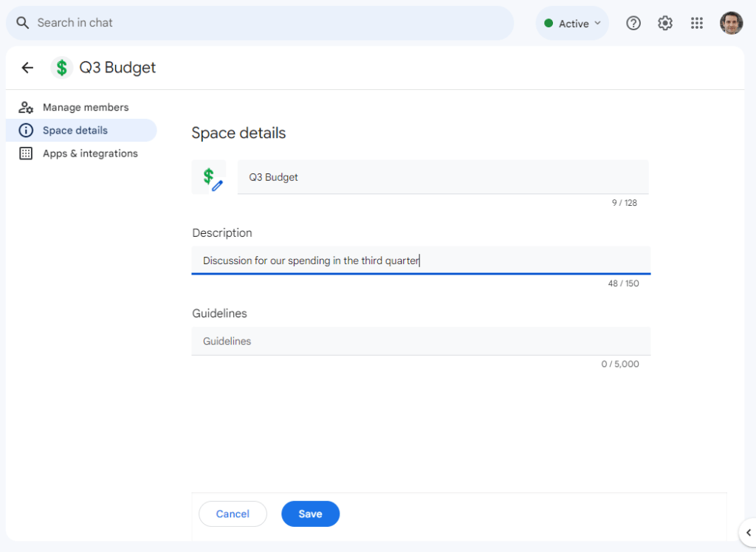Click the Description label
Image resolution: width=756 pixels, height=552 pixels.
coord(222,233)
